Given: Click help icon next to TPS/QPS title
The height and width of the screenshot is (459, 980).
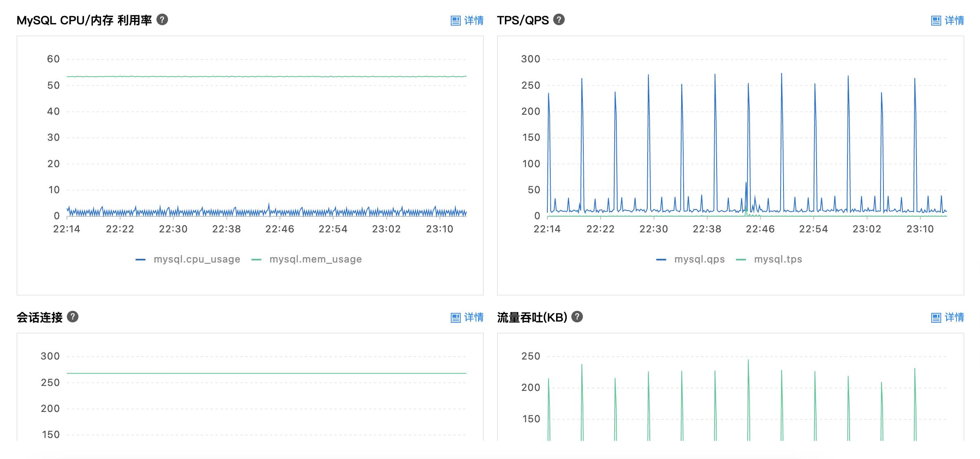Looking at the screenshot, I should (559, 20).
